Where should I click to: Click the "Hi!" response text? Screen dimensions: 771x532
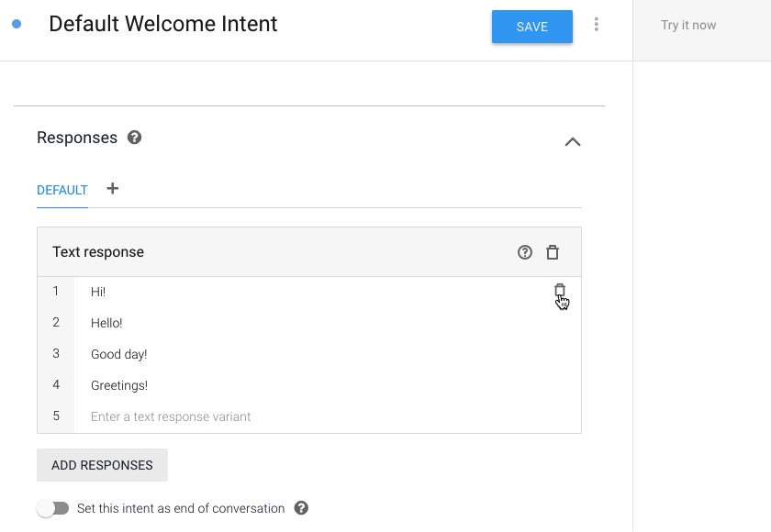coord(98,292)
